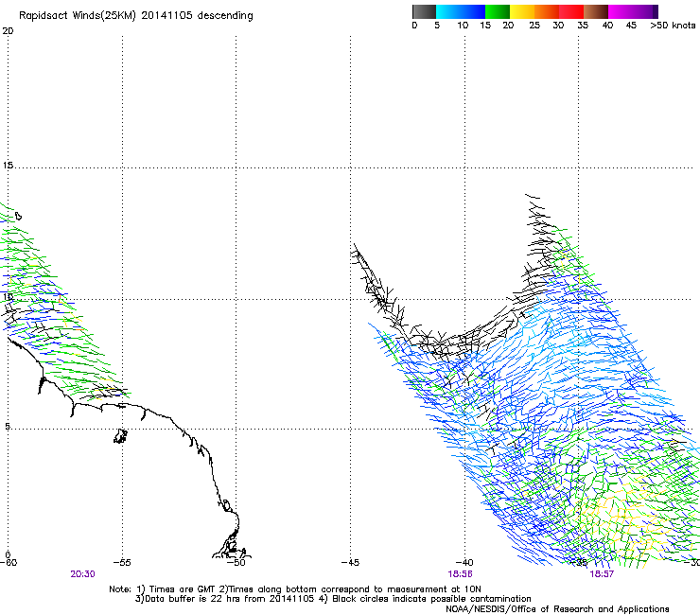Click the latitude label '20'
700x615 pixels.
pos(8,31)
